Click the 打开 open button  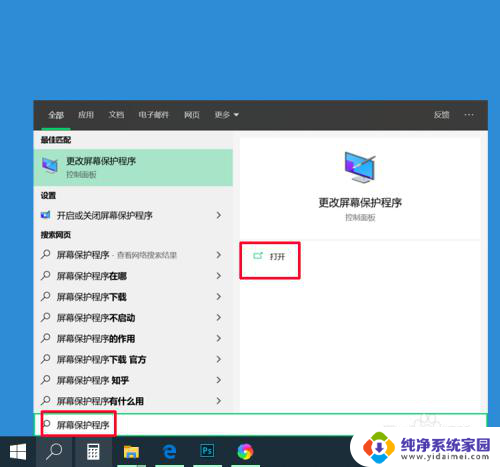(x=270, y=256)
